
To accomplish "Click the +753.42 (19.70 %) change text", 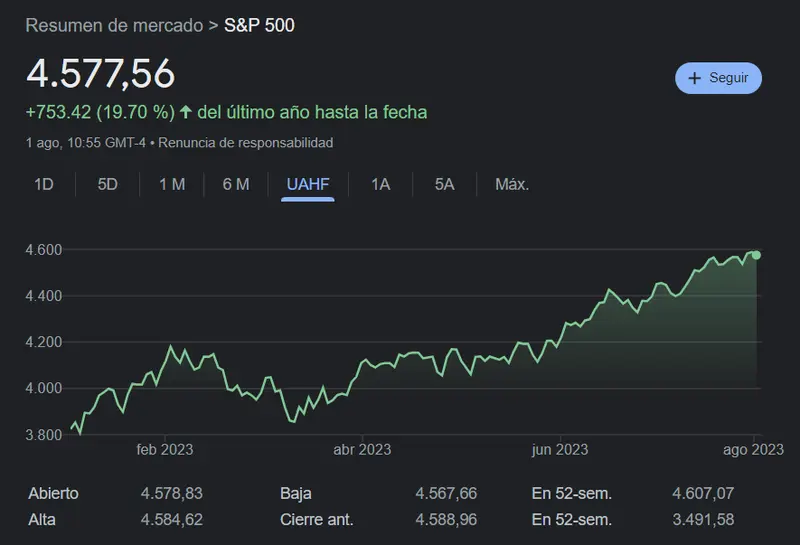I will (x=101, y=112).
